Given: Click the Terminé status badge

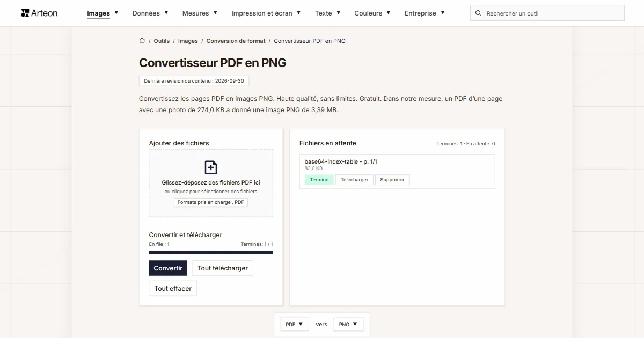Looking at the screenshot, I should (x=319, y=180).
